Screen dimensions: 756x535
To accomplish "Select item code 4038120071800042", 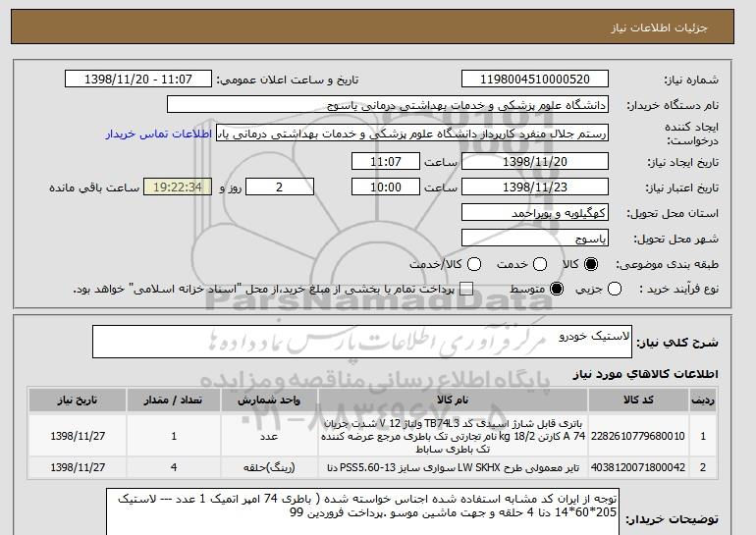I will tap(638, 467).
